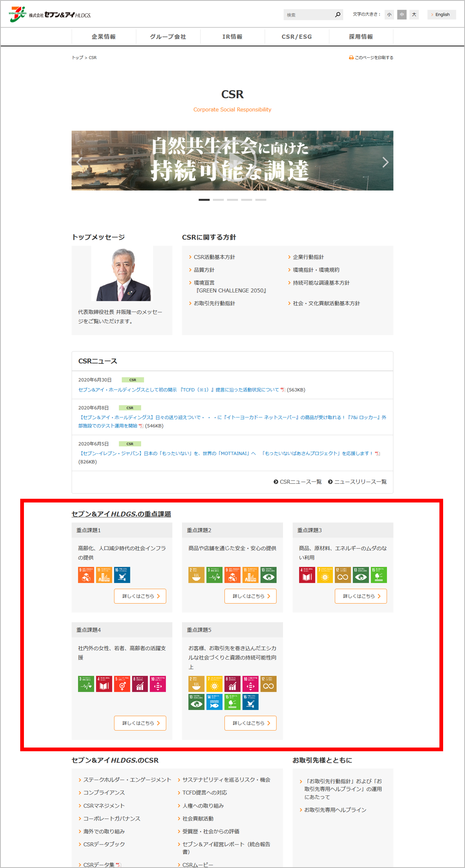Viewport: 465px width, 868px height.
Task: Select the third banner slide indicator
Action: (x=232, y=200)
